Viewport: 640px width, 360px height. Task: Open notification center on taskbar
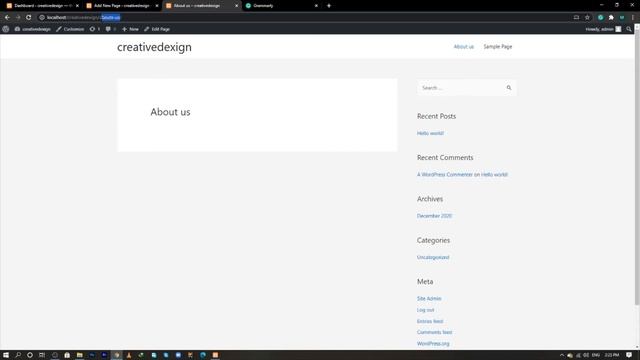(629, 355)
